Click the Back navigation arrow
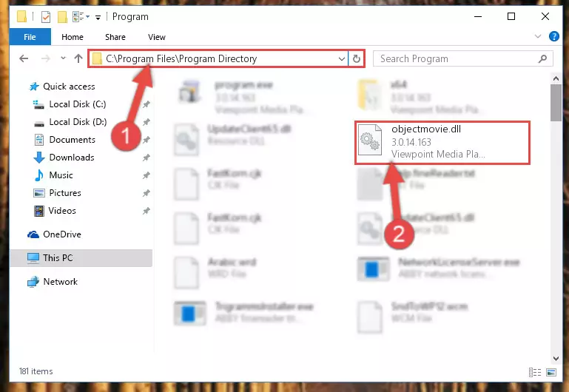This screenshot has height=392, width=569. (x=24, y=58)
